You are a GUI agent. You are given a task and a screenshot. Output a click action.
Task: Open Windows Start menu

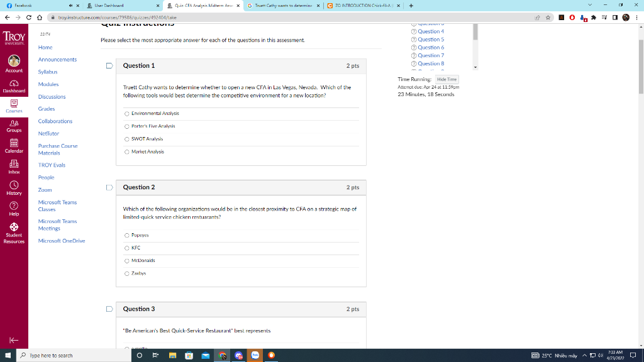coord(8,356)
